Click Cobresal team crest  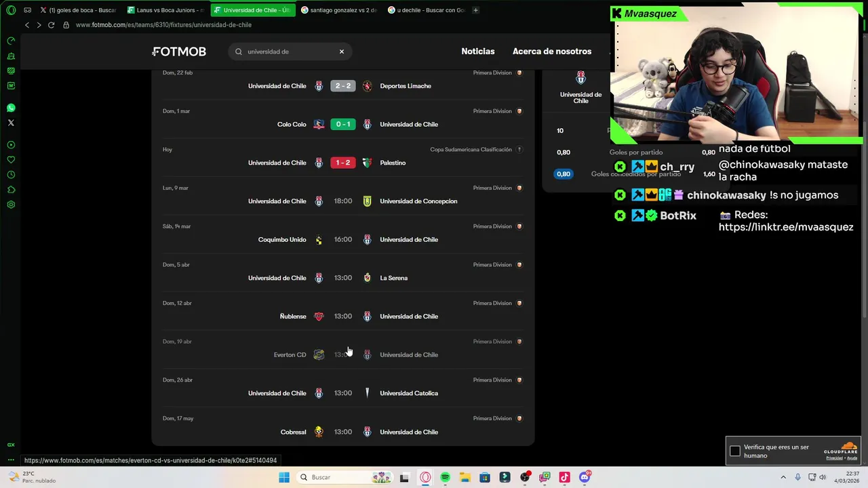[319, 432]
